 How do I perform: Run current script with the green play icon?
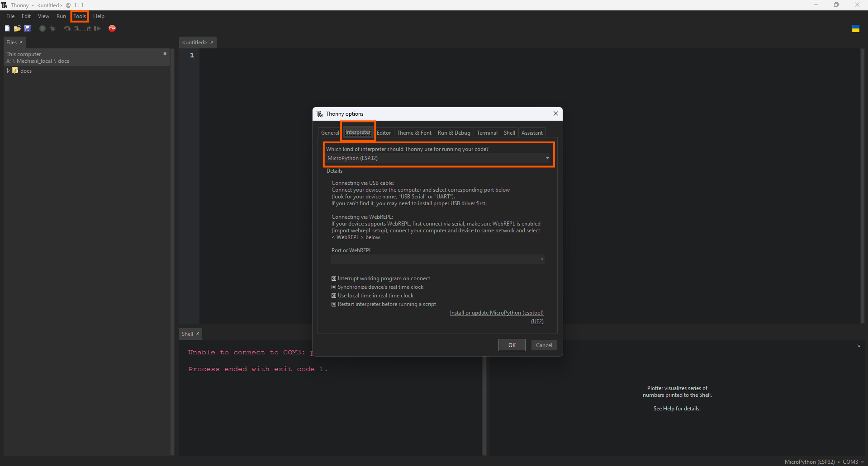coord(43,28)
